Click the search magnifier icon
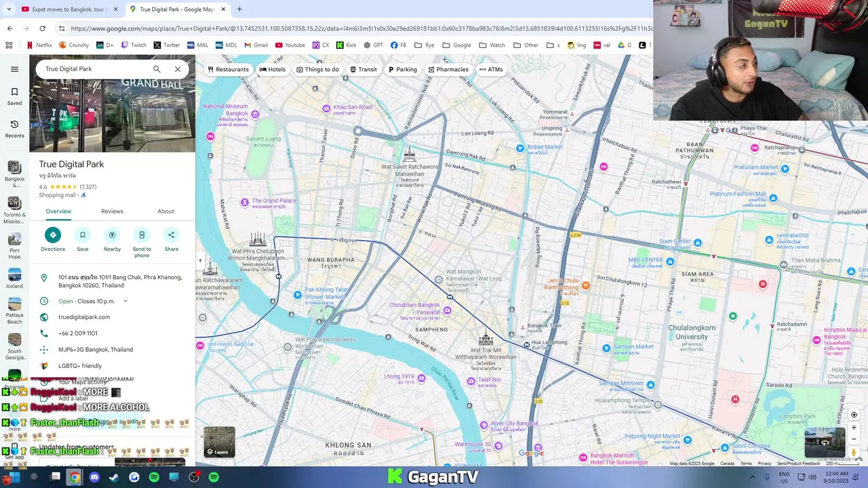The image size is (868, 488). pyautogui.click(x=157, y=69)
